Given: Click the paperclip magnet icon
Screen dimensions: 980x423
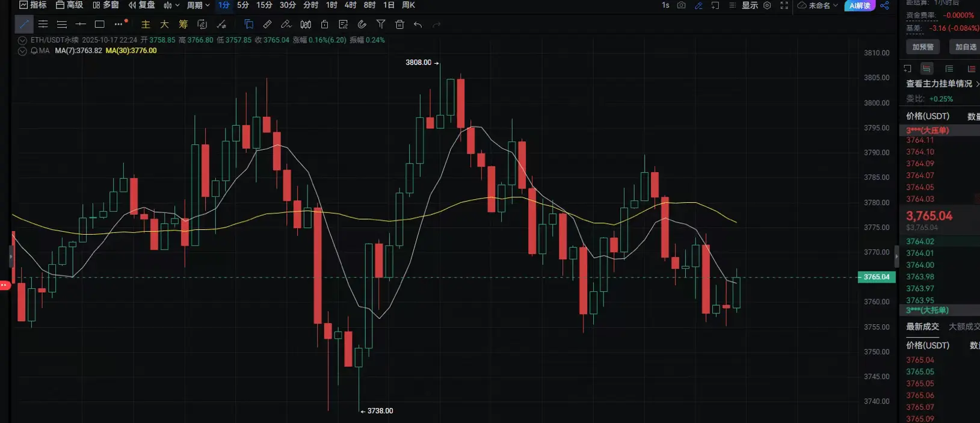Looking at the screenshot, I should point(362,25).
